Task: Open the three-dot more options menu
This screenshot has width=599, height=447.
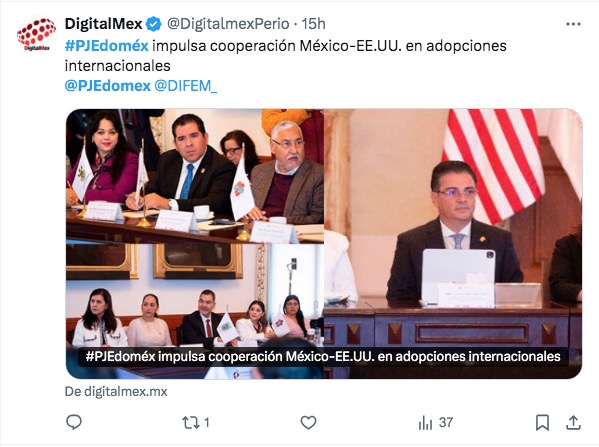Action: tap(573, 24)
